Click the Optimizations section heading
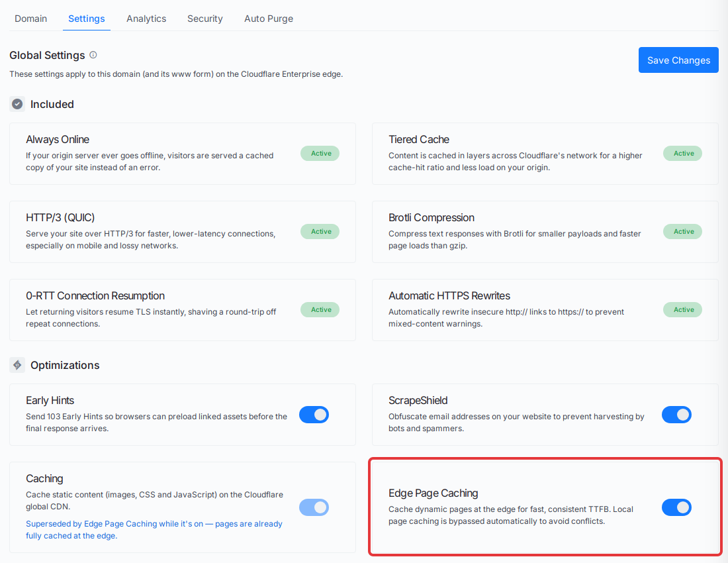 tap(65, 365)
